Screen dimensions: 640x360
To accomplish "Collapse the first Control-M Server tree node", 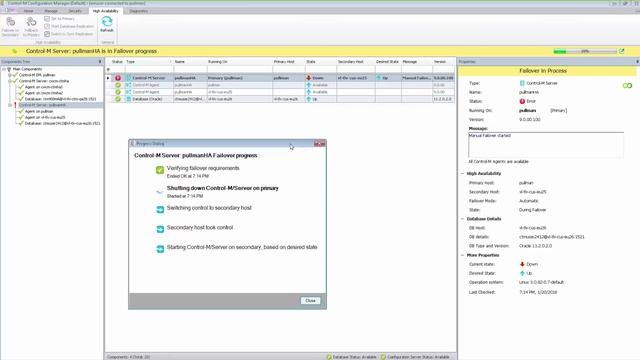I will pyautogui.click(x=10, y=81).
